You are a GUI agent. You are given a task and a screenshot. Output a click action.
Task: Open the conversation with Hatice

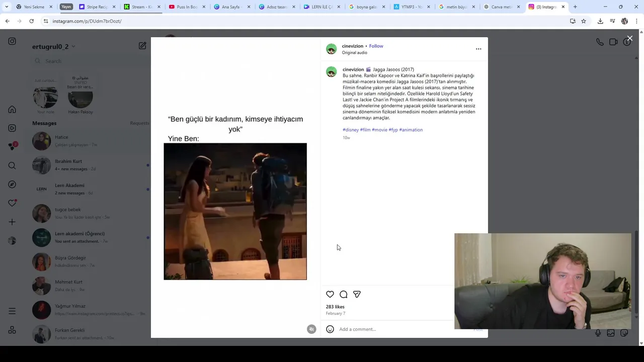tap(91, 141)
